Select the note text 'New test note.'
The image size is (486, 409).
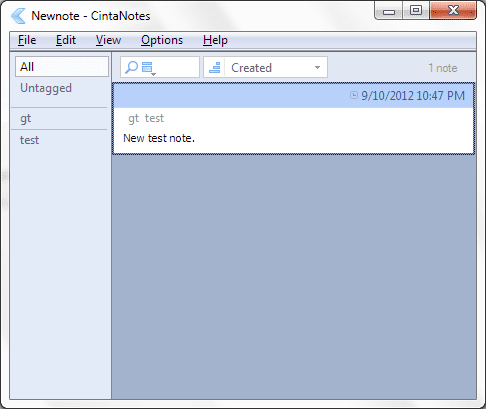(159, 138)
